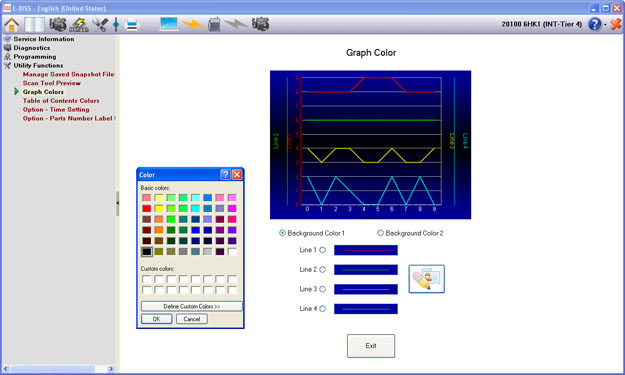Confirm the Color dialog with OK
This screenshot has height=375, width=625.
click(157, 319)
